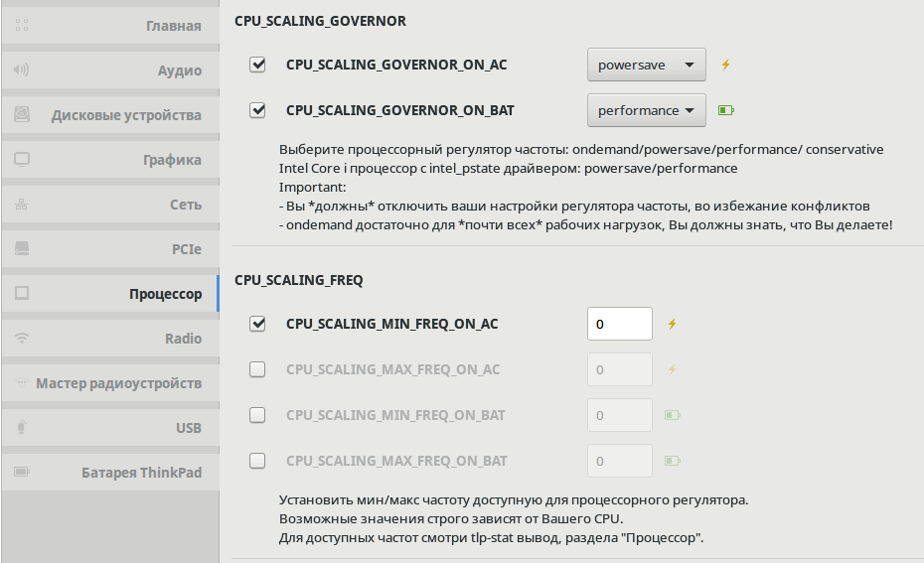924x563 pixels.
Task: Click battery icon beside CPU_SCALING_MAX_FREQ_ON_BAT field
Action: (x=673, y=461)
